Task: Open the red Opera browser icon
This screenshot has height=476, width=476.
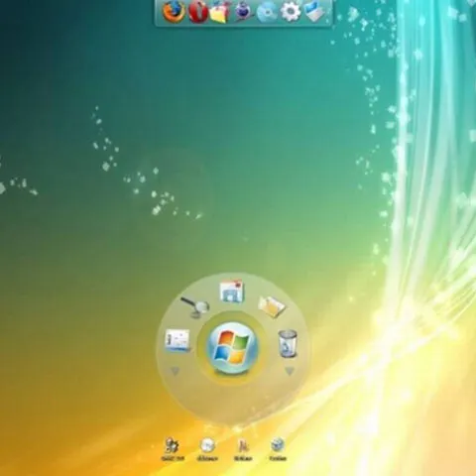Action: (197, 12)
